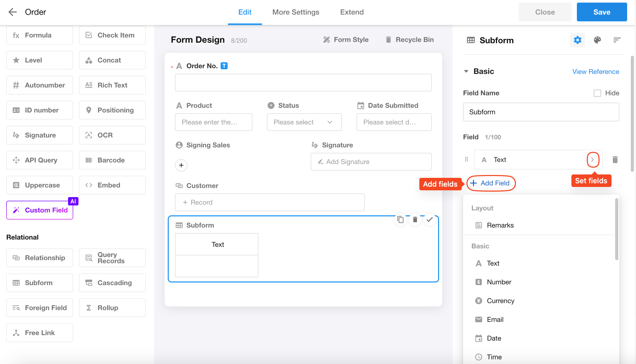Open the Date Submitted date picker
The image size is (636, 364).
click(394, 122)
